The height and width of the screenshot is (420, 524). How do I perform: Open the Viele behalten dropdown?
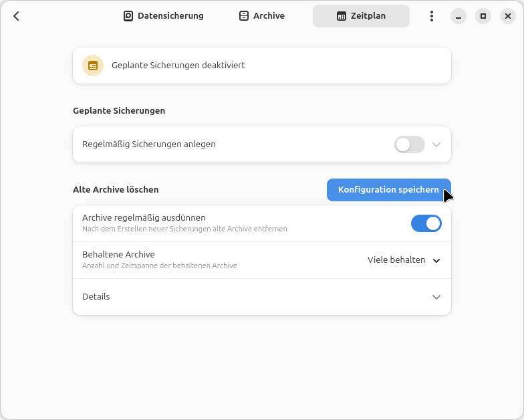point(404,260)
